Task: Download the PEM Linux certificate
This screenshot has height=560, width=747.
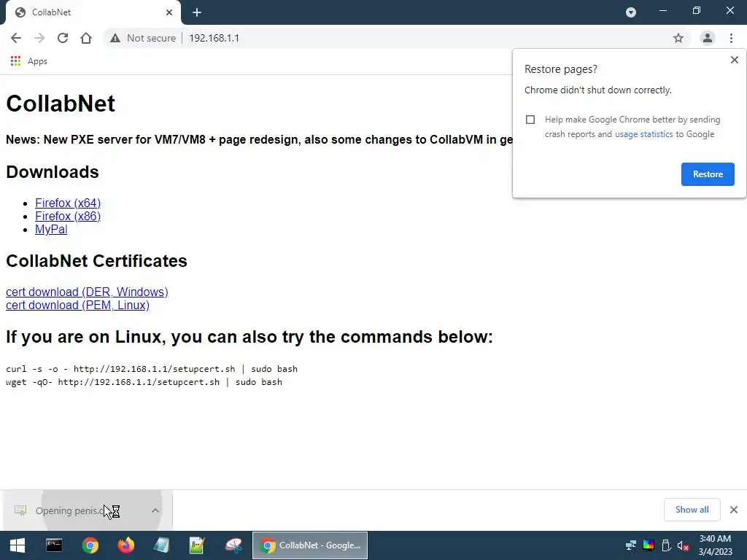Action: [x=77, y=306]
